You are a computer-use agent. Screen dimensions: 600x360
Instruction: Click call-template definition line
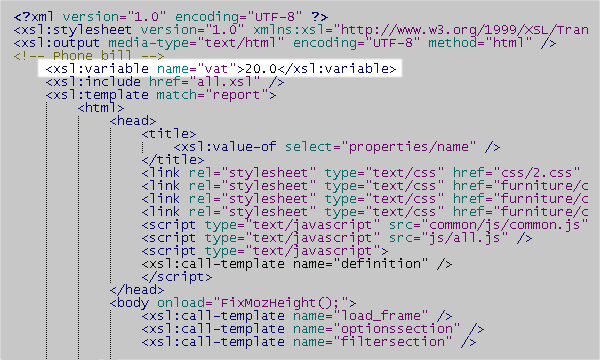297,264
